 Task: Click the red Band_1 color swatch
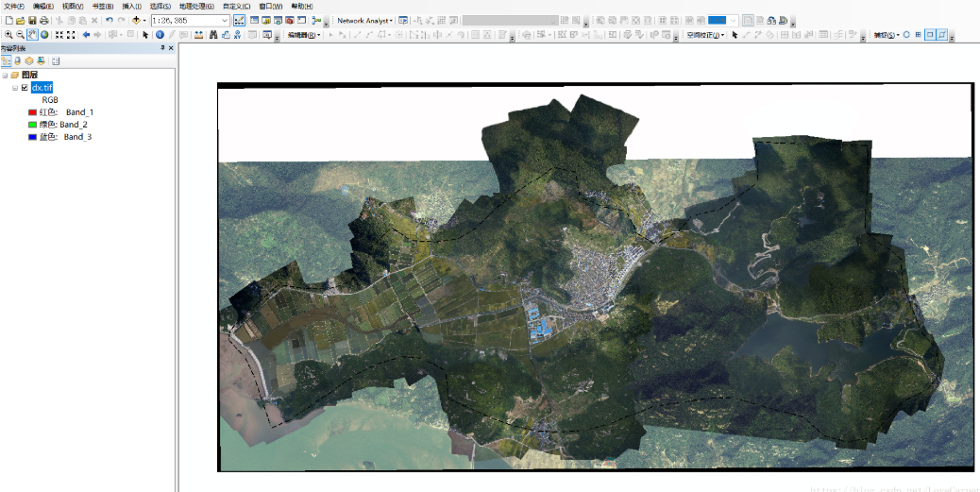click(x=32, y=112)
